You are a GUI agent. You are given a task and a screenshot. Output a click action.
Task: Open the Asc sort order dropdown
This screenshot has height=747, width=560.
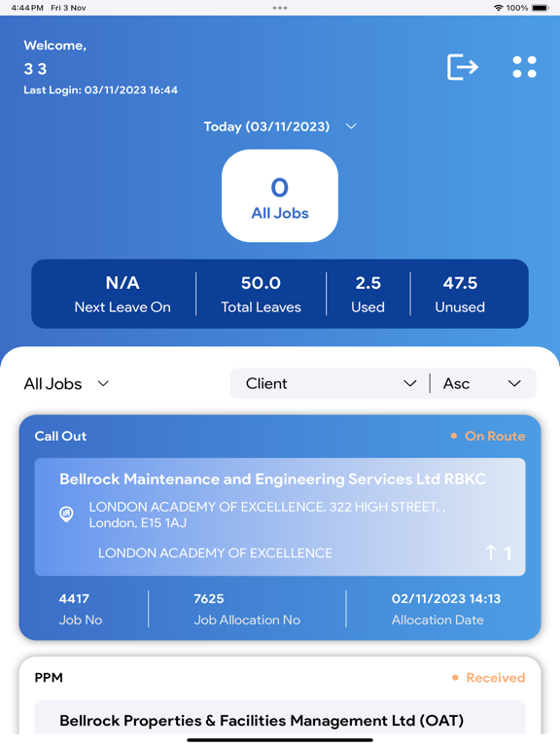[482, 383]
